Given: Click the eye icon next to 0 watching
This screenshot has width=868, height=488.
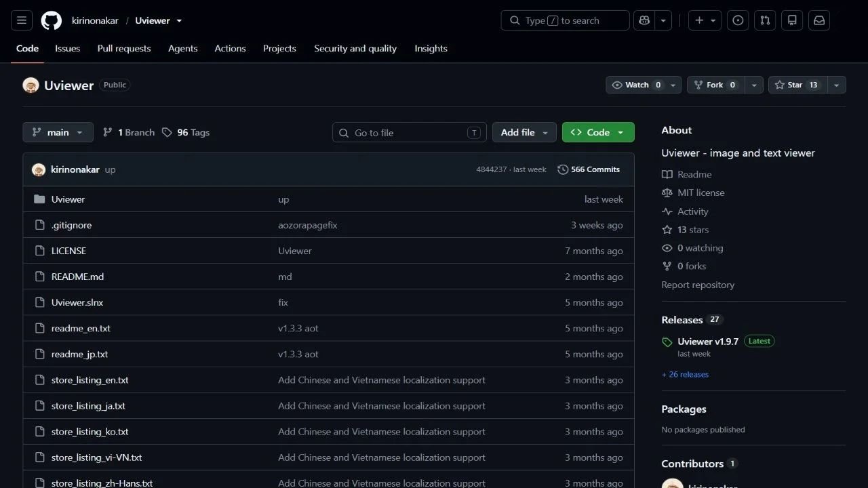Looking at the screenshot, I should (x=667, y=248).
